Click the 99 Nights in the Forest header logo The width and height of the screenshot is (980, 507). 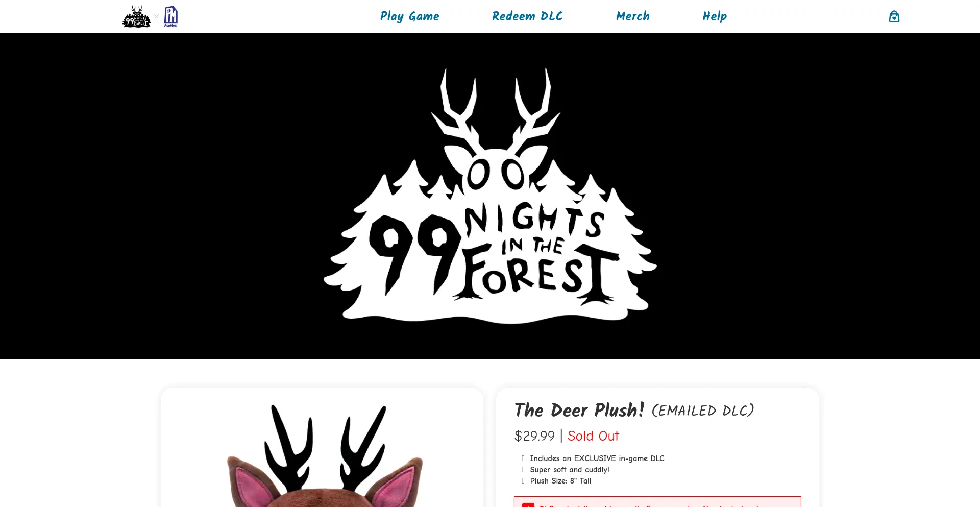pyautogui.click(x=136, y=16)
